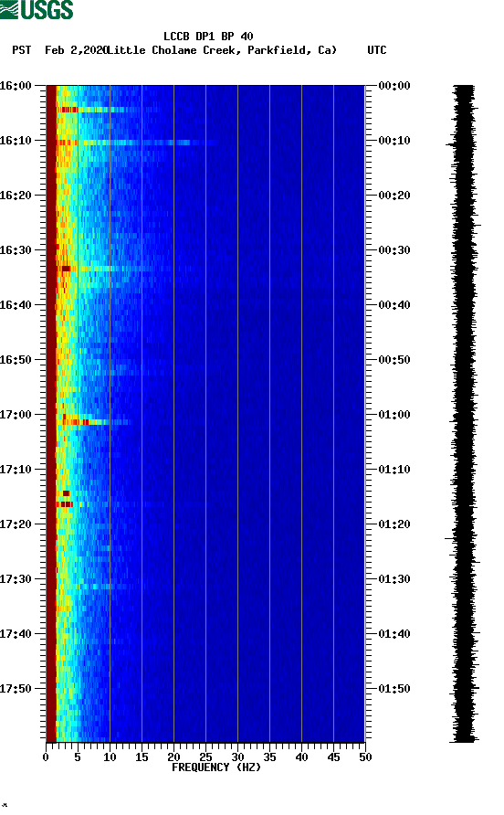Viewport: 504px width, 815px height.
Task: Click the 16:30 PST time label
Action: 16,250
